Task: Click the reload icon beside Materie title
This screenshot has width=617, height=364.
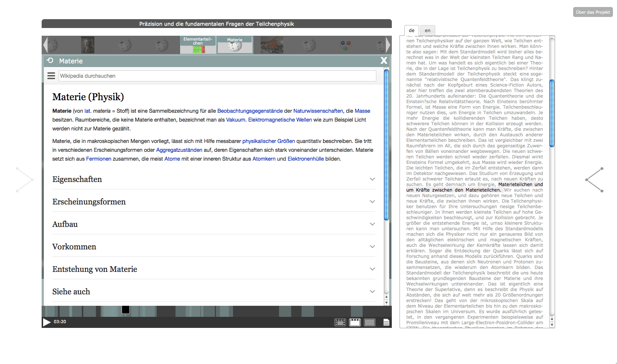Action: click(50, 61)
